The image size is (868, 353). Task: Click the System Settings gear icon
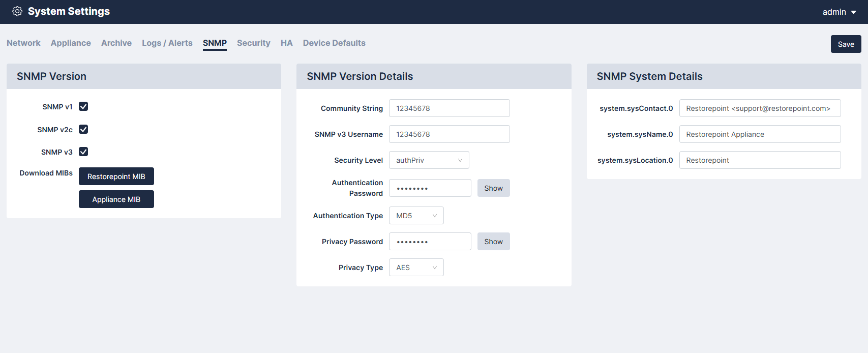(x=17, y=11)
